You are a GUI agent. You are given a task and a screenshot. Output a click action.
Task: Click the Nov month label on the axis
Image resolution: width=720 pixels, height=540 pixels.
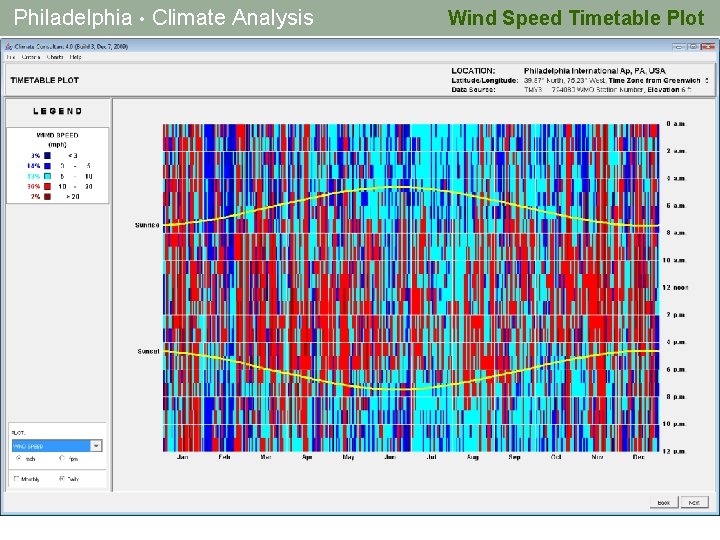(x=597, y=457)
